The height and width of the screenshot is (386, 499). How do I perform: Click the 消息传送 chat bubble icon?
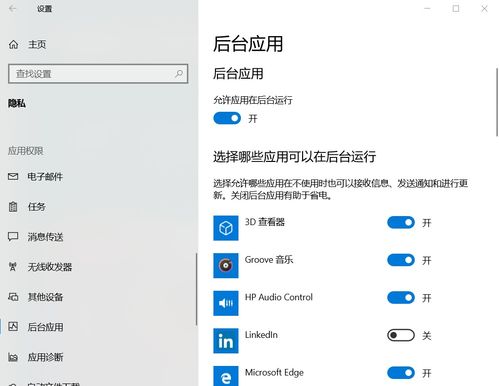[x=13, y=237]
